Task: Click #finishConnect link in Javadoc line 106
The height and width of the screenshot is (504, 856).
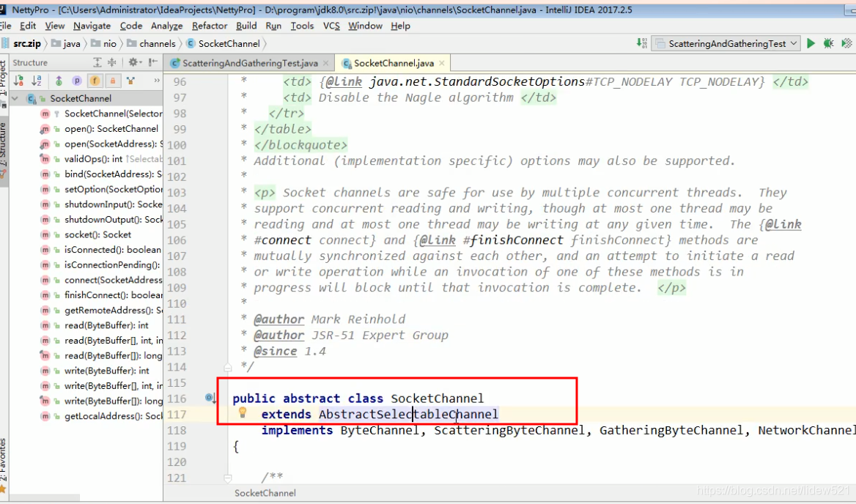Action: pos(512,240)
